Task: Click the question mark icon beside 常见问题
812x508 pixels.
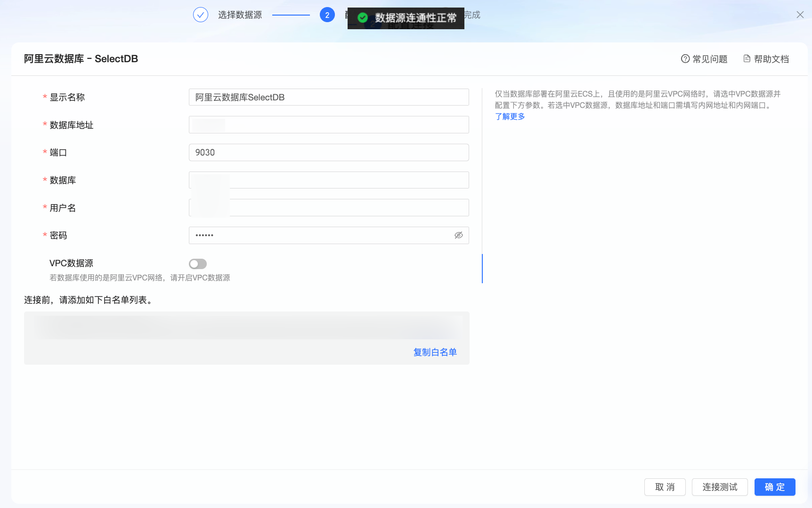Action: click(x=685, y=59)
